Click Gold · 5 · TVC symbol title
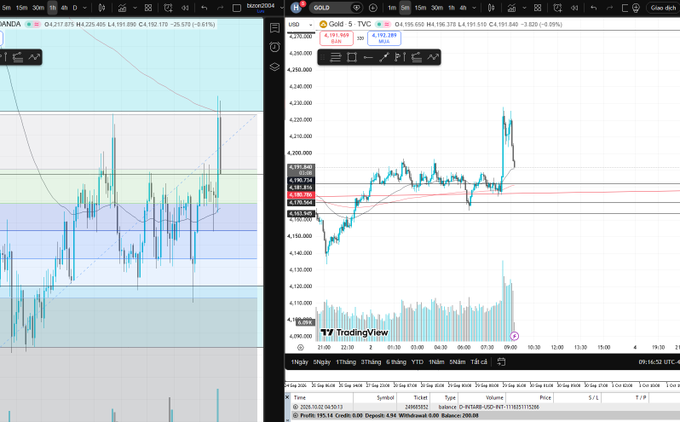Viewport: 680px width, 422px height. 350,24
